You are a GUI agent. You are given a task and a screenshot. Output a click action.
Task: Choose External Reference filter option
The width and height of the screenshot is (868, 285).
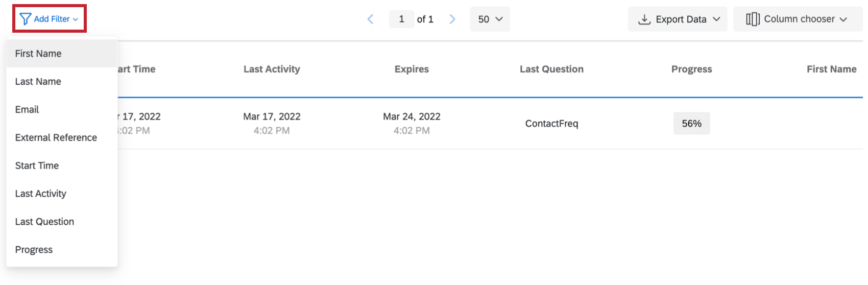[56, 138]
